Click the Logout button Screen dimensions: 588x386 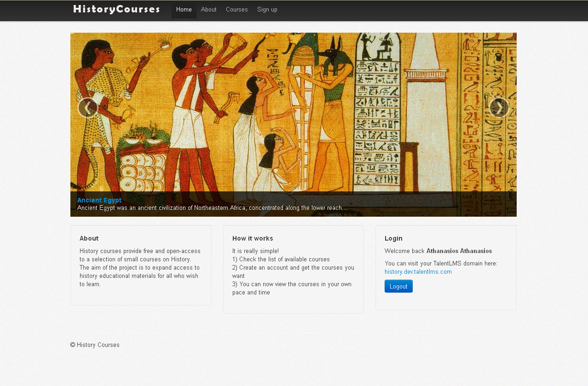(x=398, y=286)
